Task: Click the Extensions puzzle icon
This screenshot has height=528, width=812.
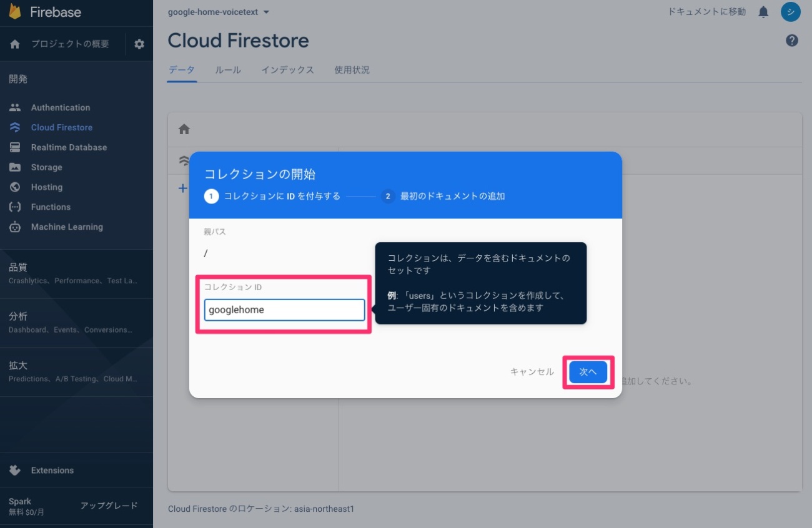Action: 15,471
